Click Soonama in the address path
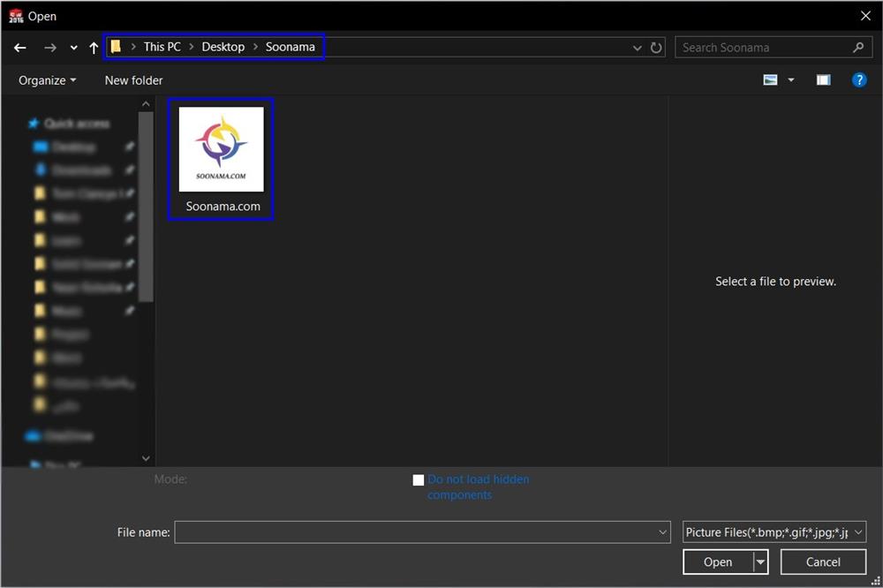The height and width of the screenshot is (588, 883). pyautogui.click(x=290, y=47)
